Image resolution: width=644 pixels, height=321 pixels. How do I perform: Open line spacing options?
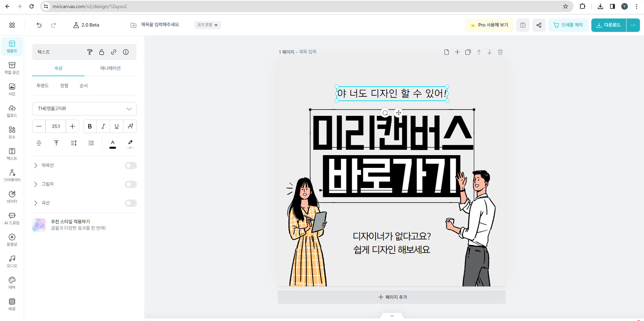(74, 143)
